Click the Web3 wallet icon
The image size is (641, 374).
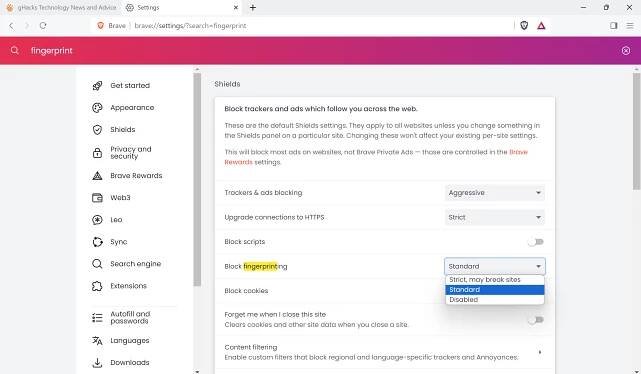(97, 198)
